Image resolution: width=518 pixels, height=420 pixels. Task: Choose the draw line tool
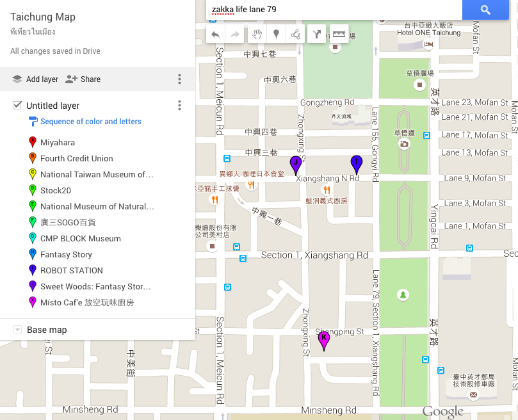295,35
